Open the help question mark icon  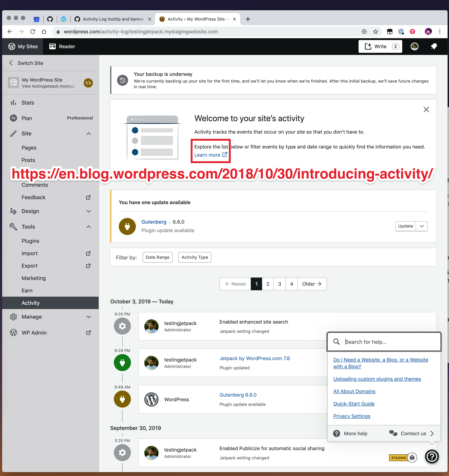pos(432,457)
